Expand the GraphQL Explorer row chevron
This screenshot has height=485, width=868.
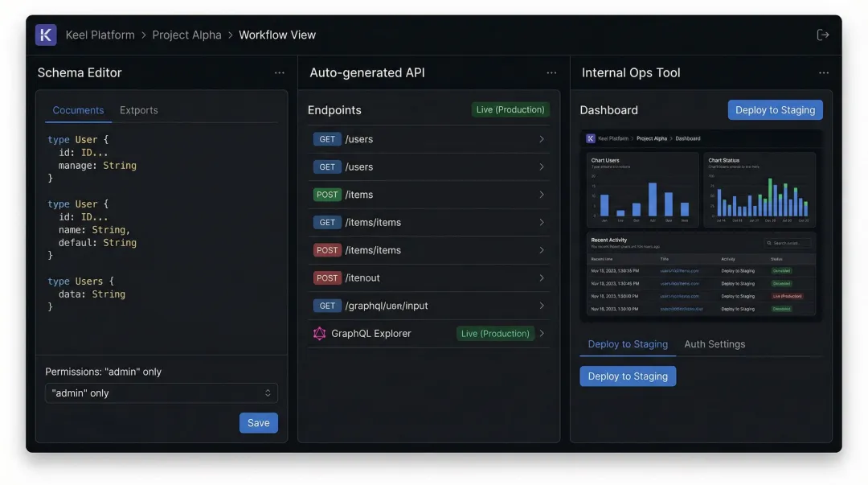click(x=543, y=333)
